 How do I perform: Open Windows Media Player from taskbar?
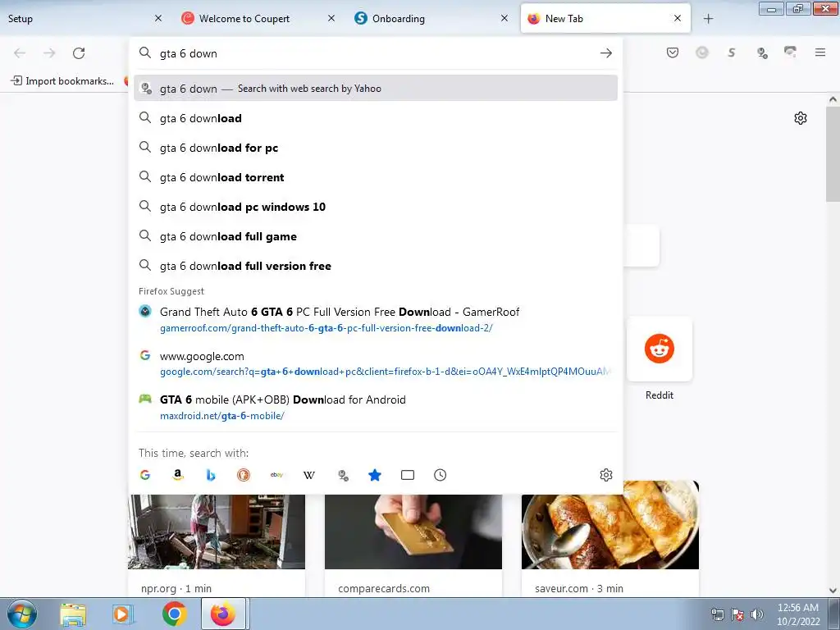click(124, 614)
